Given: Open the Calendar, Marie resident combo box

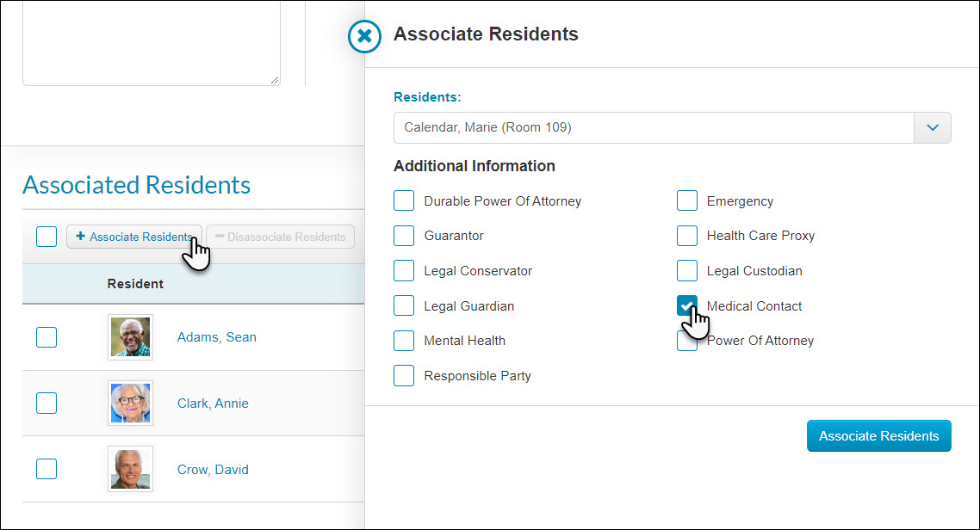Looking at the screenshot, I should [x=672, y=127].
